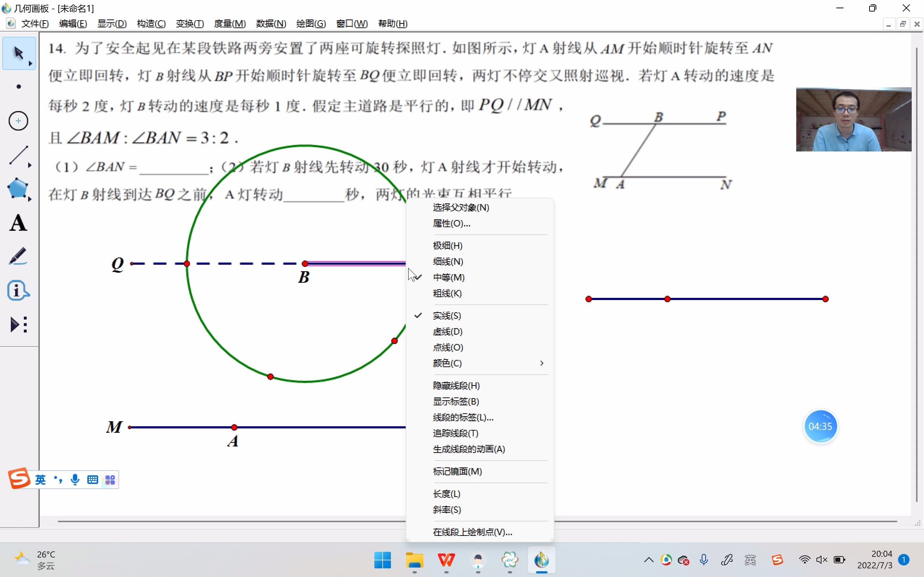Open the Custom tools icon
Image resolution: width=924 pixels, height=577 pixels.
18,325
